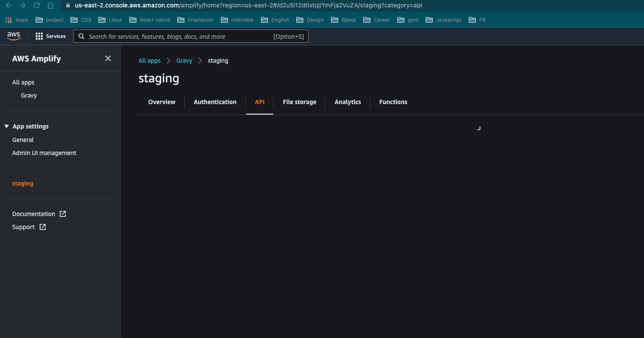Navigate to All apps via breadcrumb

coord(149,61)
